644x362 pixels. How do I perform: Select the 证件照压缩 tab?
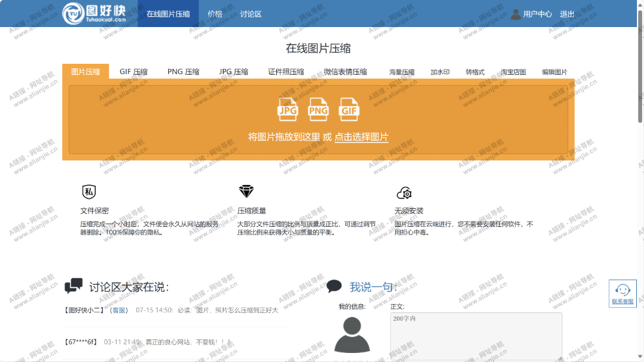286,72
